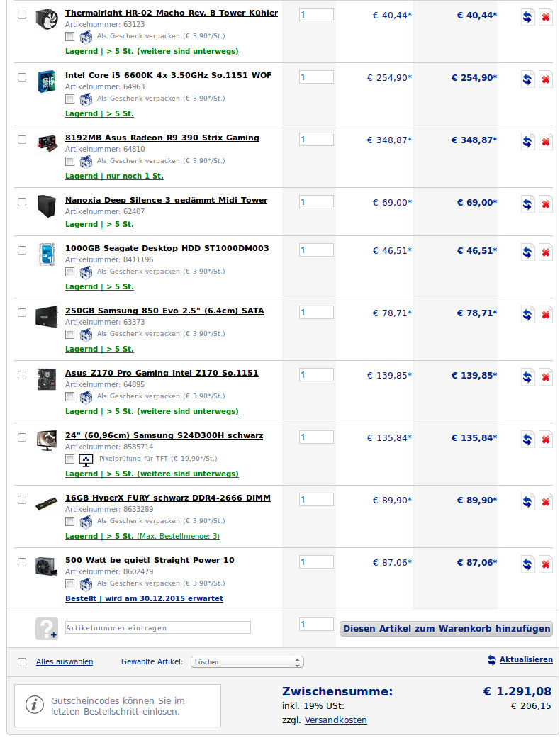Screen dimensions: 560x738
Task: Remove Seagate Desktop HDD from cart
Action: pyautogui.click(x=546, y=253)
